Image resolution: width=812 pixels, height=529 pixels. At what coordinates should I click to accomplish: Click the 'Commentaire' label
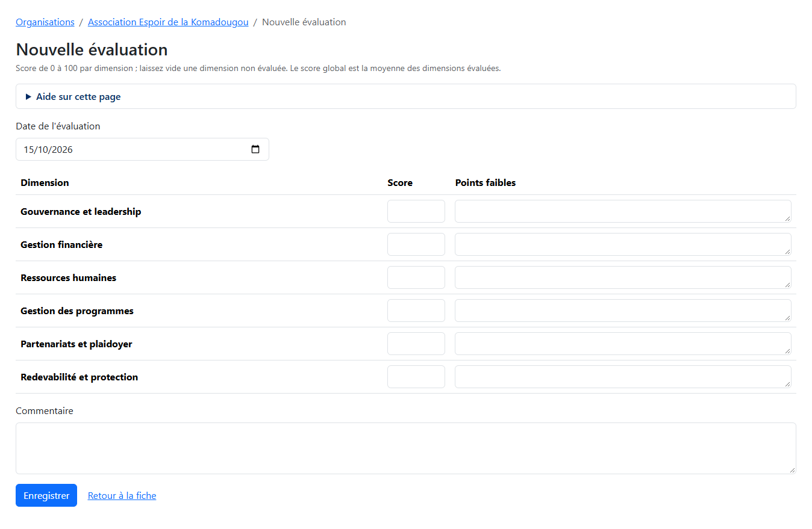coord(45,411)
